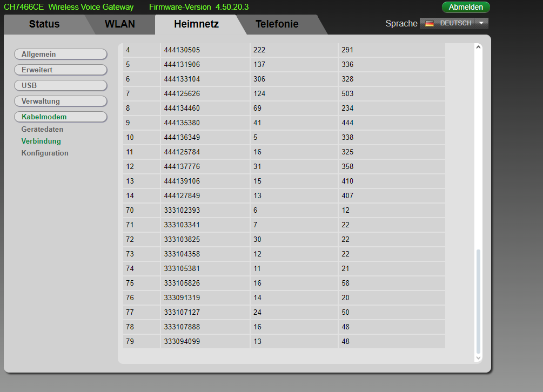This screenshot has height=392, width=543.
Task: Open the DEUTSCH language dropdown
Action: (x=454, y=23)
